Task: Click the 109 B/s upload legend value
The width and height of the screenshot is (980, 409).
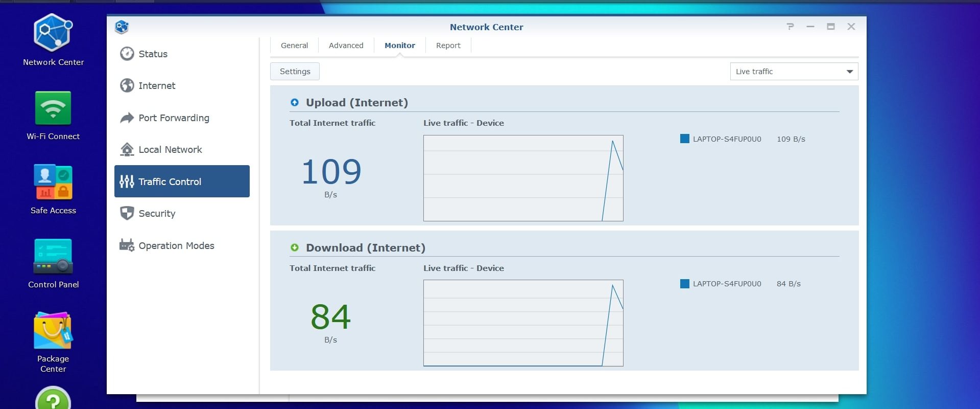Action: (x=791, y=139)
